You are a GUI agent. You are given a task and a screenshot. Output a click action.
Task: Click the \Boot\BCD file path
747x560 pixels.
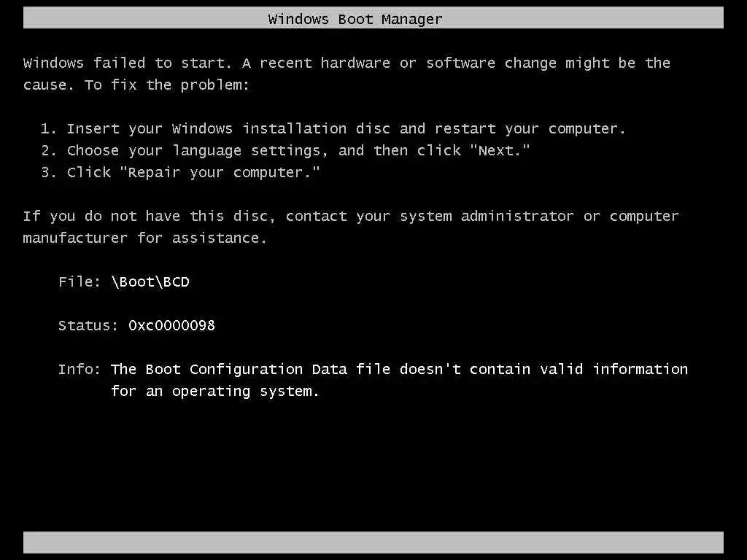[x=150, y=282]
